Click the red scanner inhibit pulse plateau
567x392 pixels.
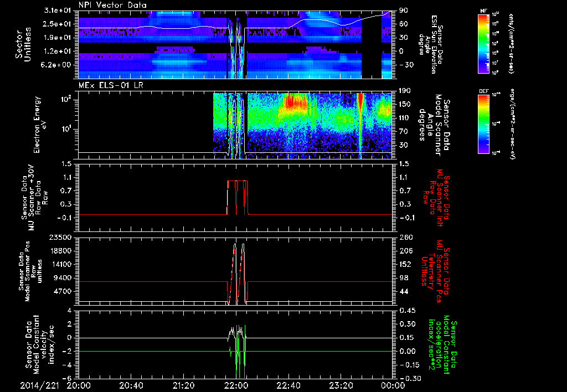pos(237,180)
